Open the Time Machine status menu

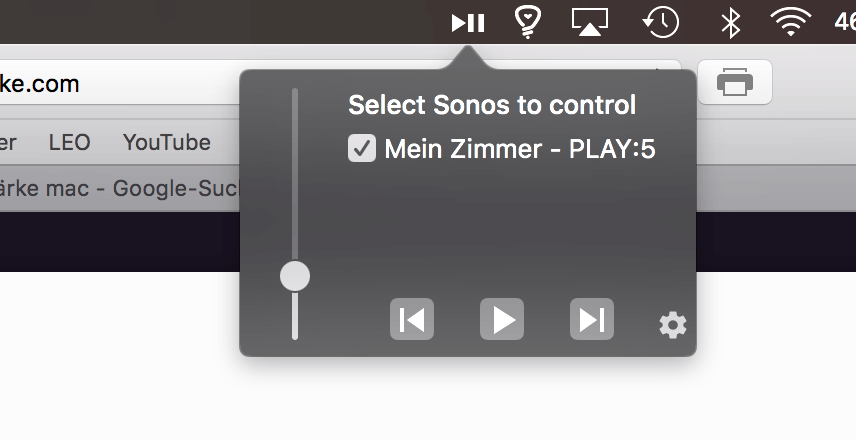pos(660,22)
